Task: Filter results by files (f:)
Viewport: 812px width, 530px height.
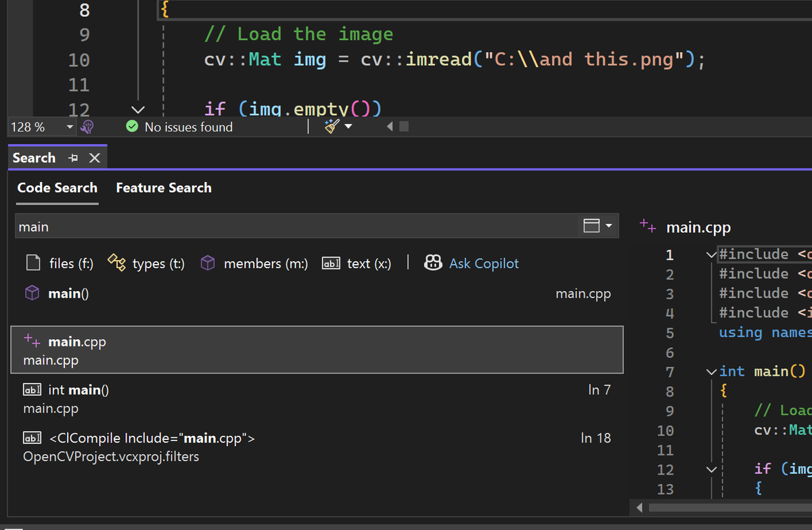Action: coord(60,263)
